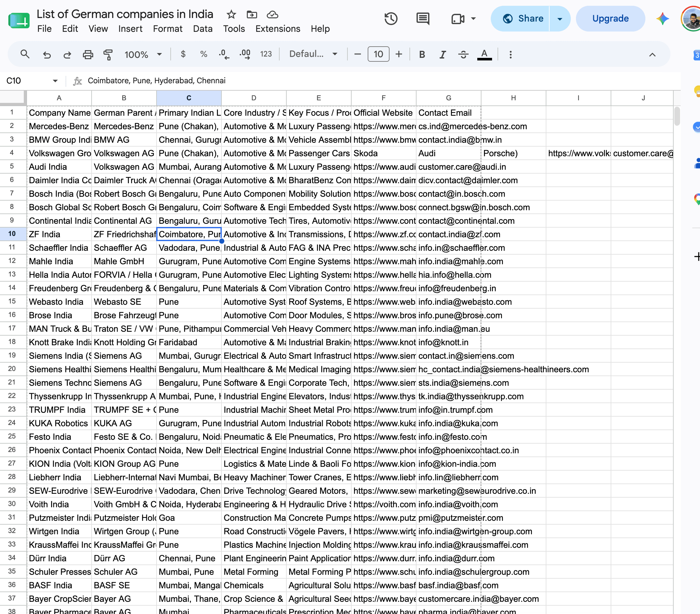Open the Google account avatar
700x614 pixels.
click(691, 19)
